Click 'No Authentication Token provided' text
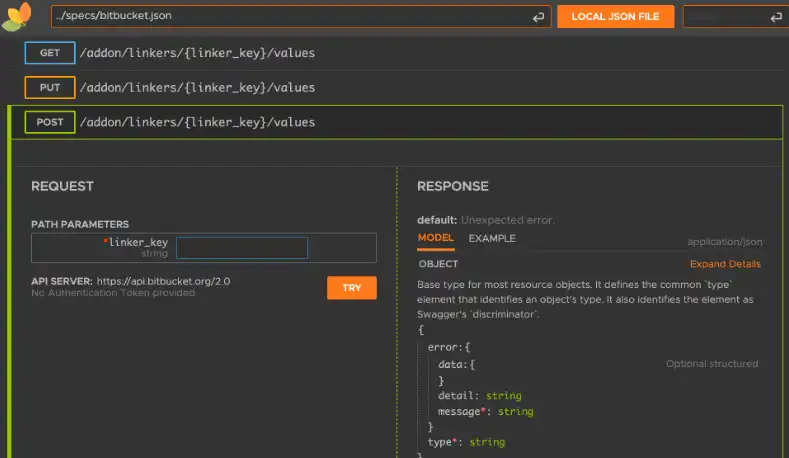This screenshot has width=789, height=458. tap(113, 293)
